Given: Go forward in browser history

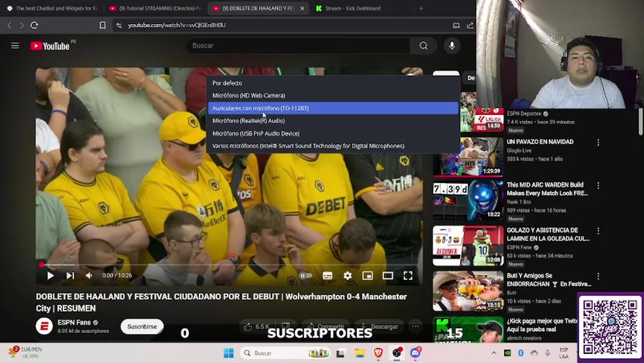Looking at the screenshot, I should tap(22, 25).
